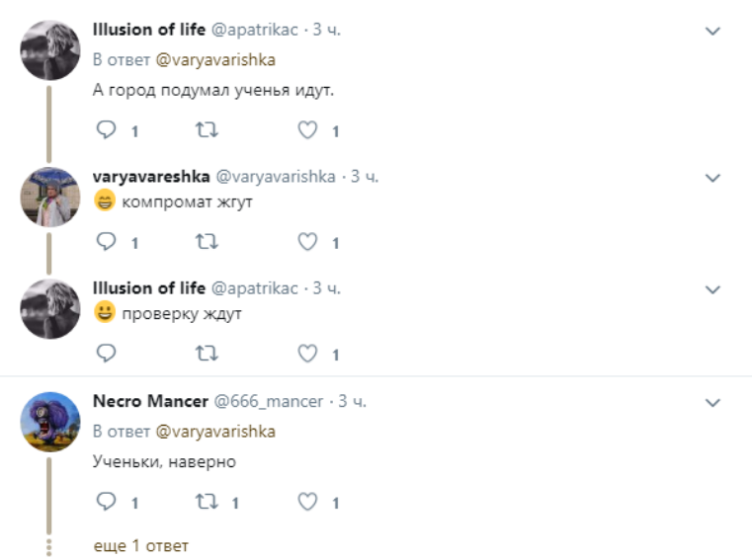Like the 'А город подумал ученья идут' tweet
Viewport: 752px width, 560px height.
(308, 129)
